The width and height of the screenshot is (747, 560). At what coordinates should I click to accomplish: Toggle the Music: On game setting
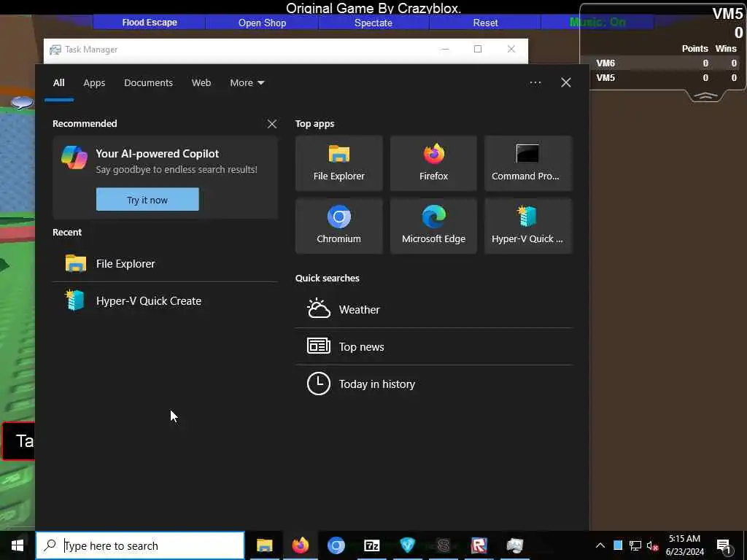597,22
